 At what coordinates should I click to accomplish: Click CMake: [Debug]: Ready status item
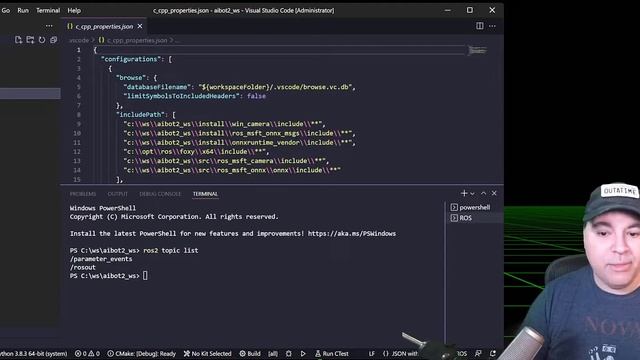[142, 353]
